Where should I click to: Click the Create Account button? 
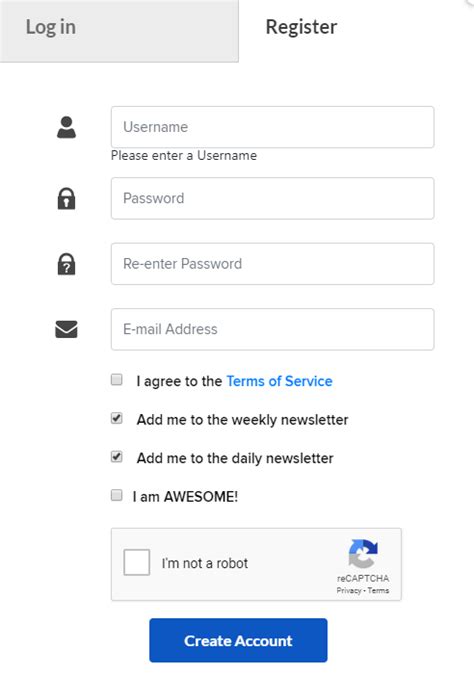point(238,640)
